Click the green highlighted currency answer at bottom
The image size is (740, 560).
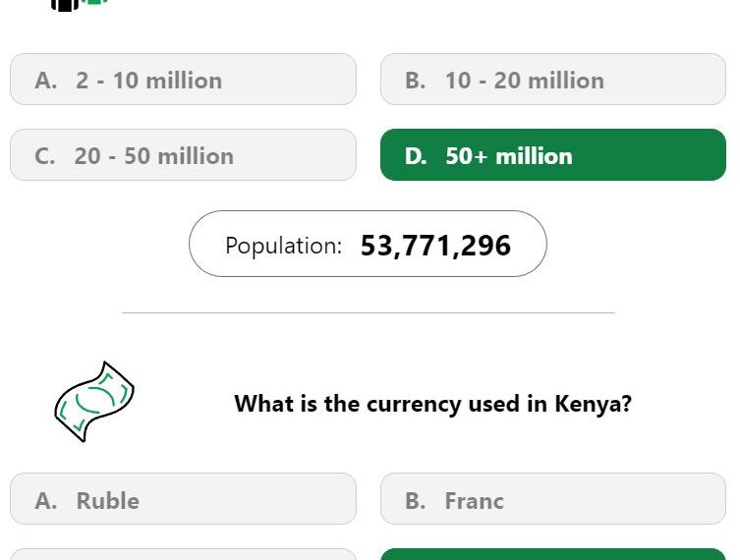tap(553, 554)
